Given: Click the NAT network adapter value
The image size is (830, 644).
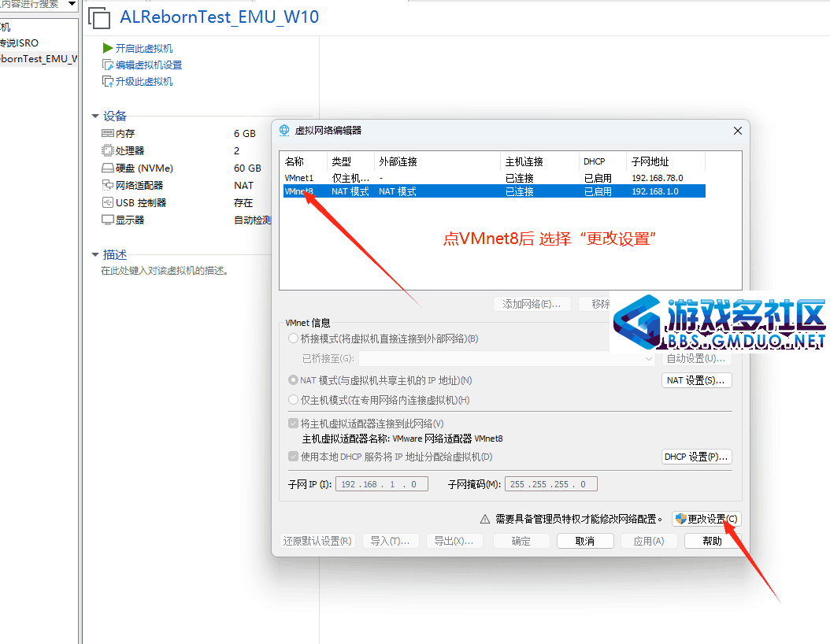Looking at the screenshot, I should [x=243, y=185].
